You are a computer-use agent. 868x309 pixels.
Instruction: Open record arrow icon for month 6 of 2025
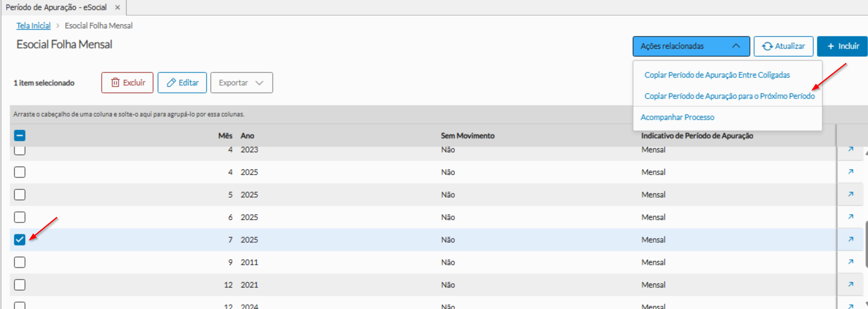[851, 217]
